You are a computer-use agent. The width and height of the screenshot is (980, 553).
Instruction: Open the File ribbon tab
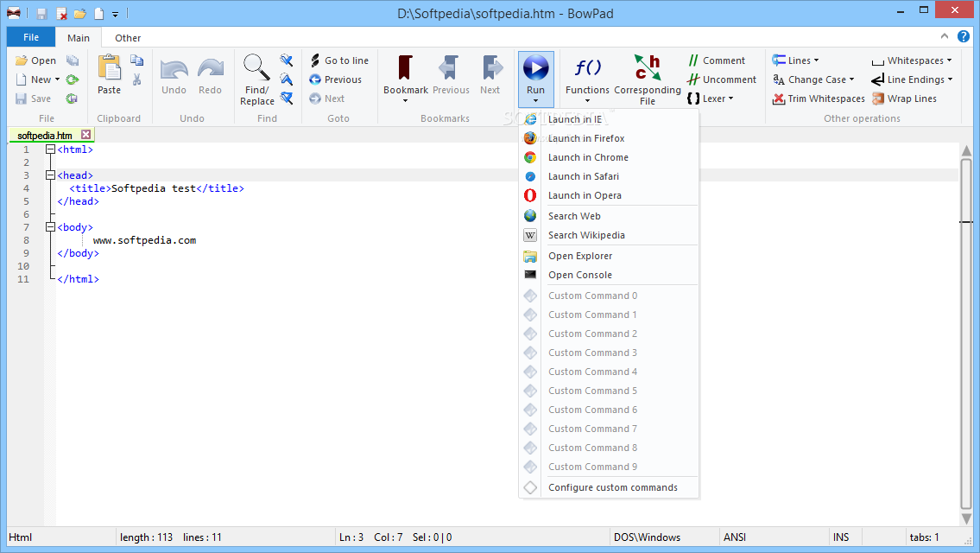31,37
